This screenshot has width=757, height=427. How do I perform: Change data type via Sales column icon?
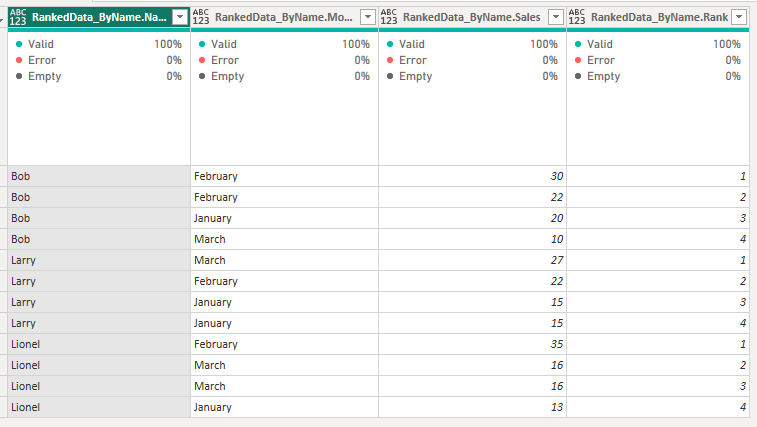pyautogui.click(x=388, y=17)
